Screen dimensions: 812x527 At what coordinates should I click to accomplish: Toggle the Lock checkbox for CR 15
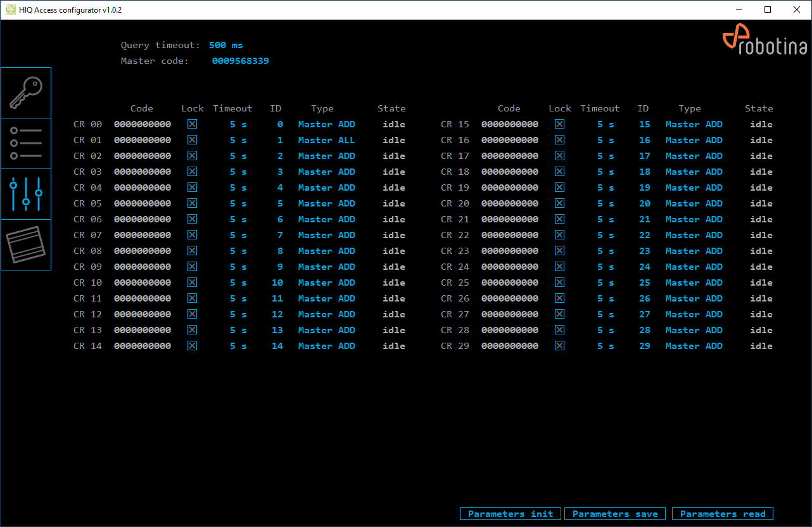point(560,124)
